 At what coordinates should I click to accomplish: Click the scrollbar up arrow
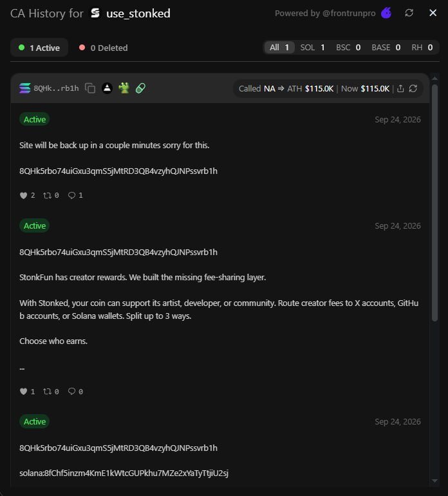[434, 78]
